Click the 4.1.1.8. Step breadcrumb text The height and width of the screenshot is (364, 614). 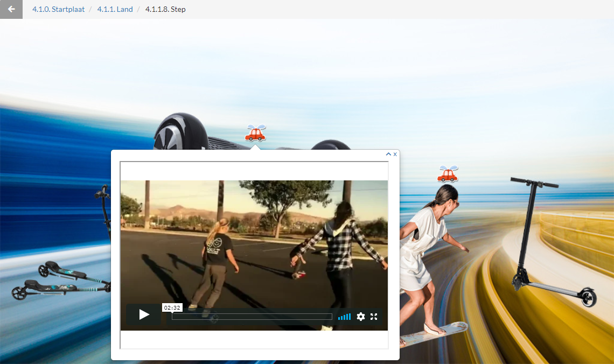pyautogui.click(x=165, y=9)
